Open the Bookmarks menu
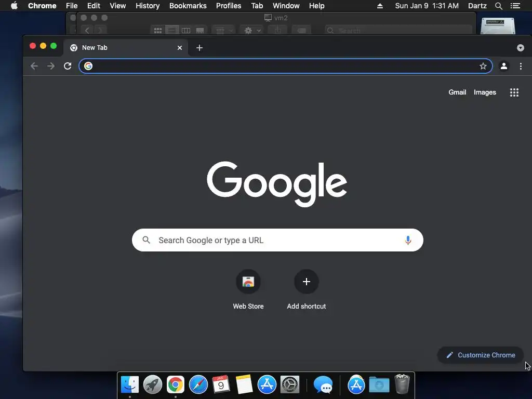 point(188,6)
